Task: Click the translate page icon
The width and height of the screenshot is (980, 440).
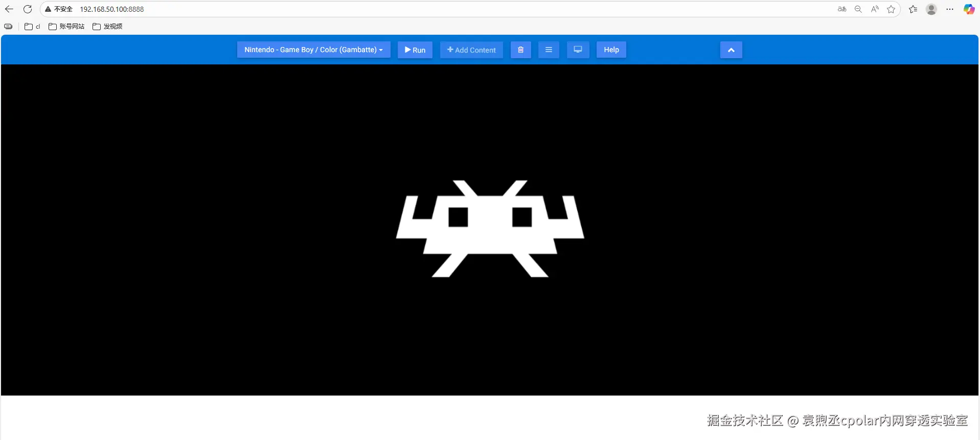Action: pyautogui.click(x=842, y=9)
